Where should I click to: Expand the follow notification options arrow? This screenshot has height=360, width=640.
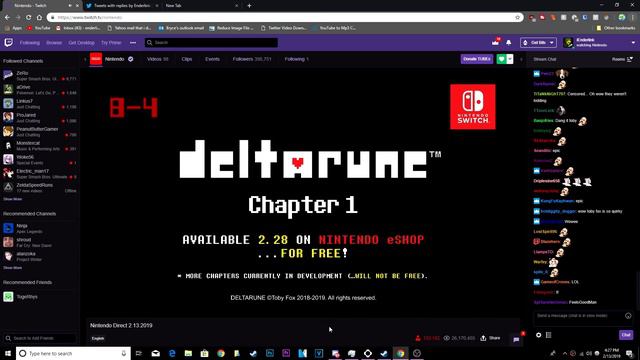(510, 59)
